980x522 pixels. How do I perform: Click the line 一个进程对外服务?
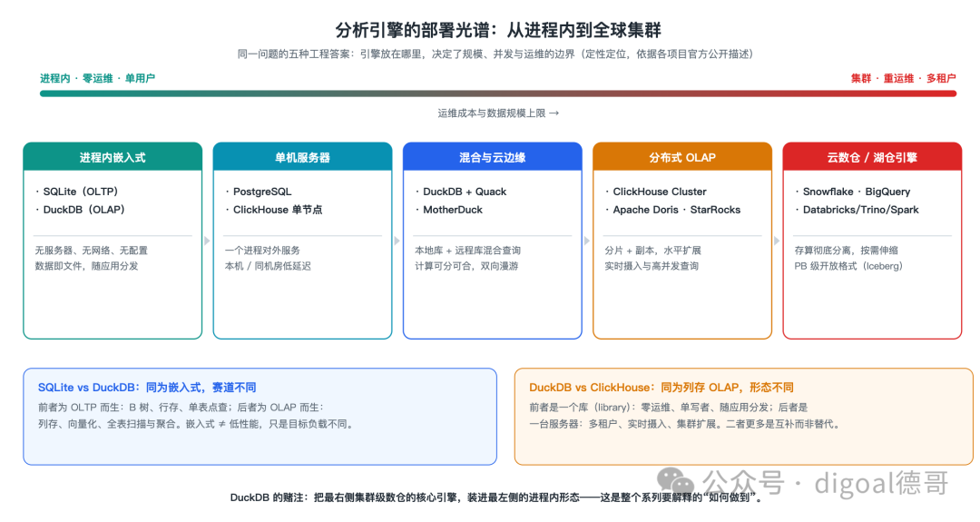point(262,250)
